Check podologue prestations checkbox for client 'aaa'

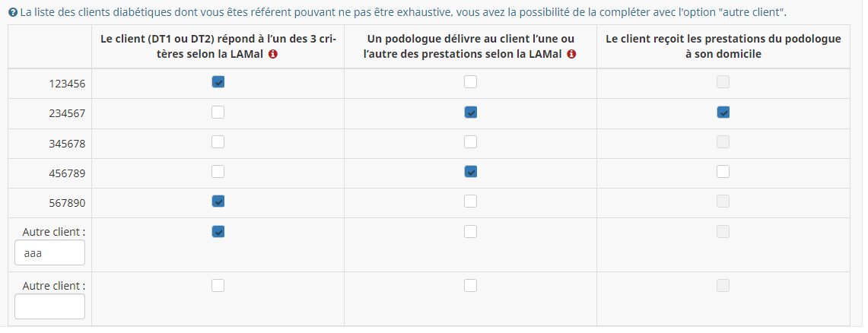pos(471,231)
